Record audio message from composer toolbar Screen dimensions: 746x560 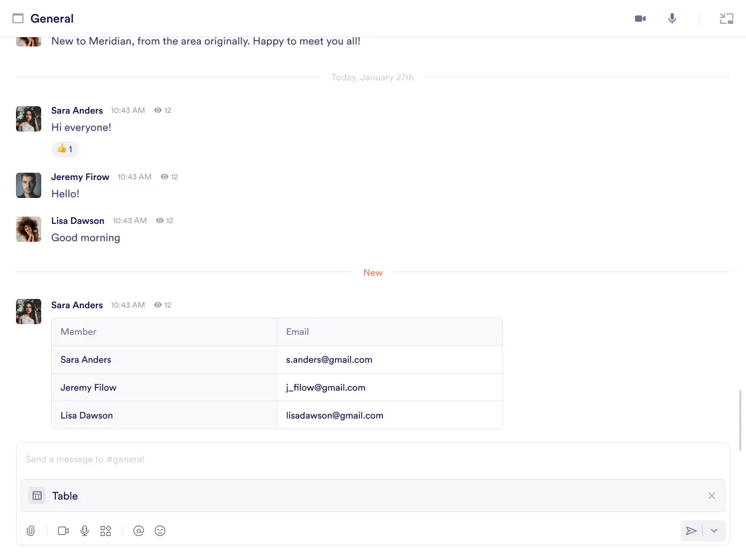tap(84, 531)
